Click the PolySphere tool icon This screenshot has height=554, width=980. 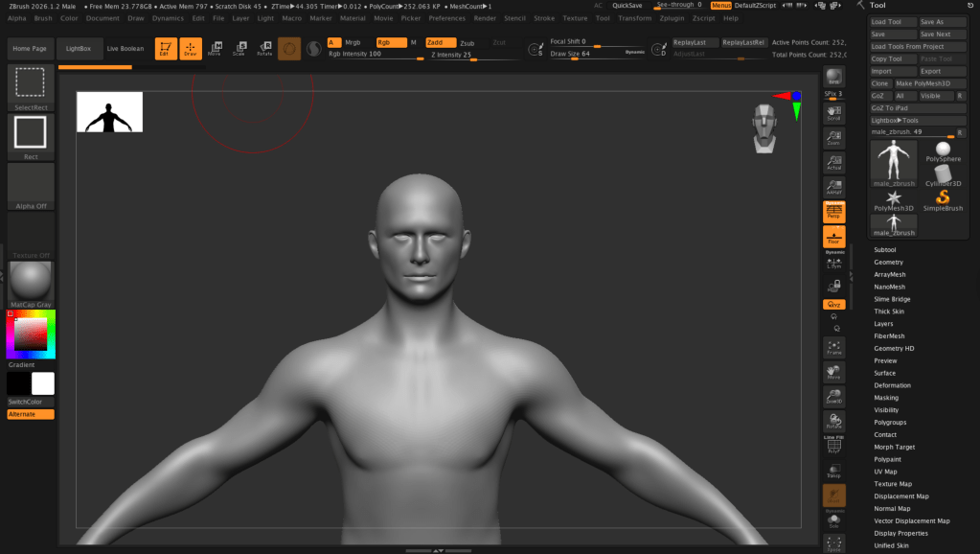tap(943, 151)
